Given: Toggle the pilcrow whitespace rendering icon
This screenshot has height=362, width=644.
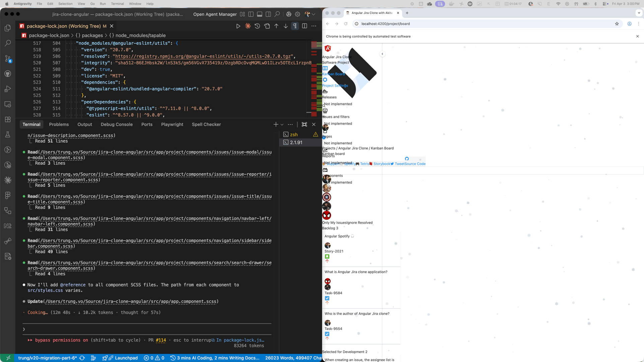Looking at the screenshot, I should pyautogui.click(x=295, y=26).
